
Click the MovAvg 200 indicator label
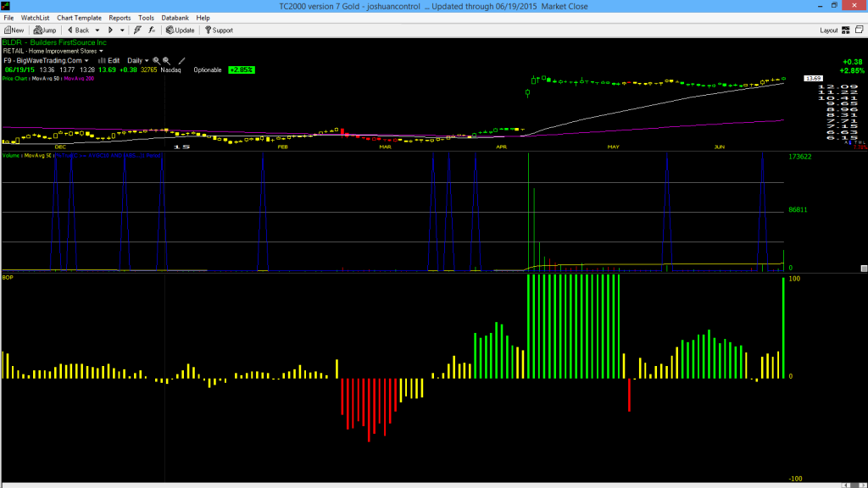(79, 79)
